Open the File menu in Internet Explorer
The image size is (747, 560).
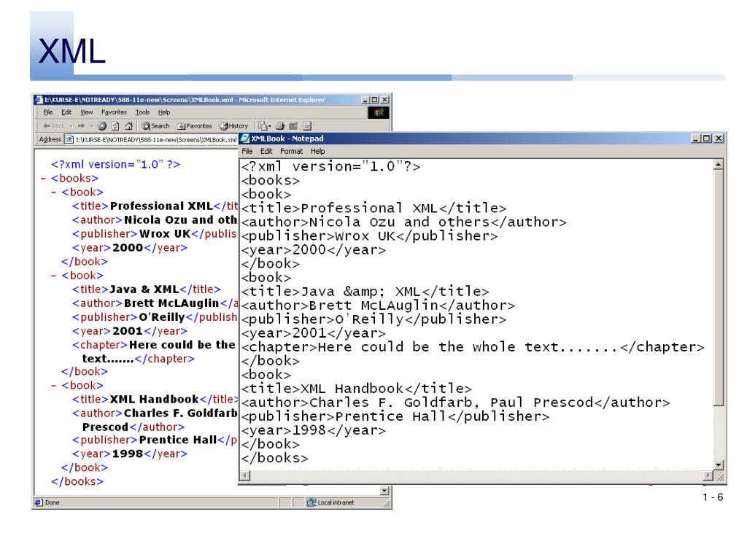(48, 112)
